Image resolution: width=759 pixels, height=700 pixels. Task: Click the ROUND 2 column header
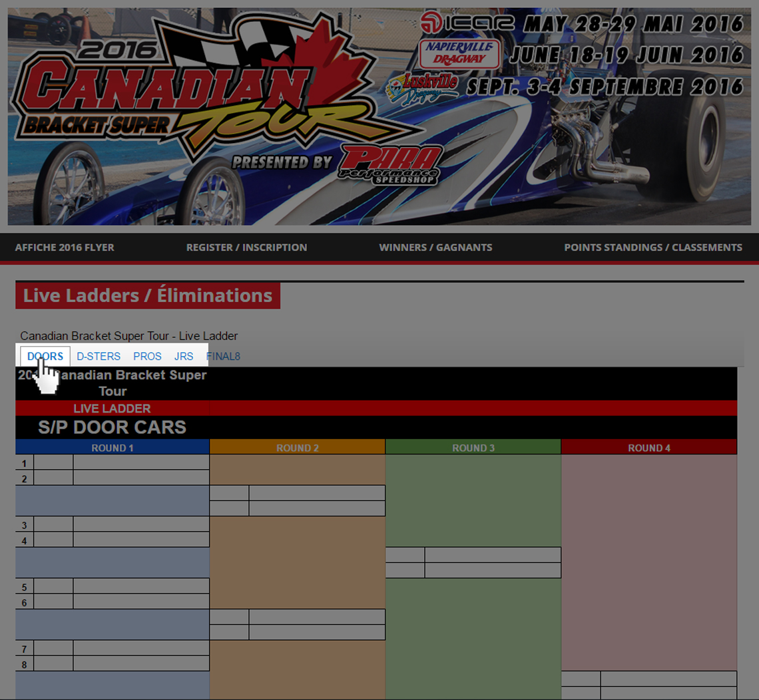(298, 447)
